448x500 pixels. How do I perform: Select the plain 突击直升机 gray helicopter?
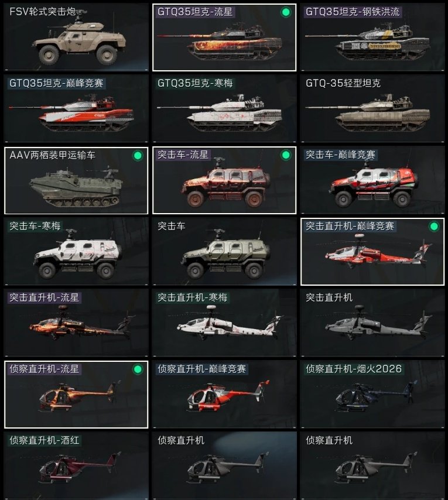pos(372,323)
